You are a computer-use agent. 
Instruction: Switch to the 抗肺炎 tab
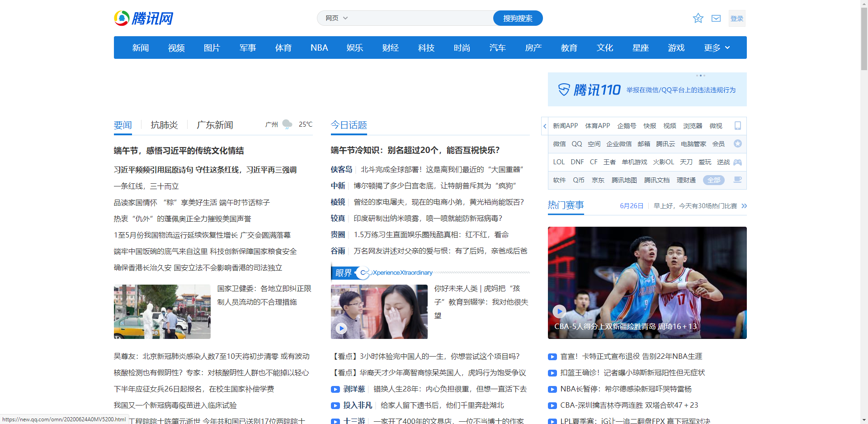(164, 125)
